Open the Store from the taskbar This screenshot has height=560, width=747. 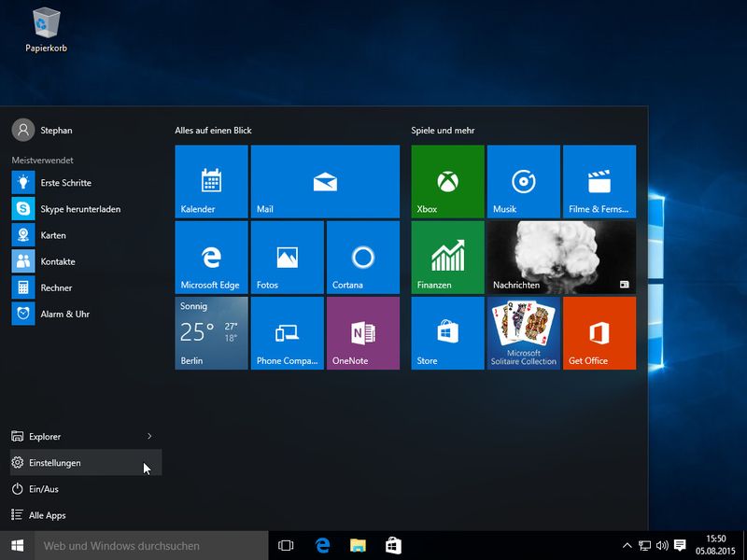click(392, 542)
